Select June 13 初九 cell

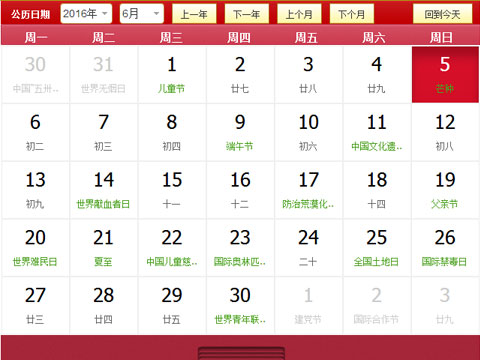tap(35, 190)
